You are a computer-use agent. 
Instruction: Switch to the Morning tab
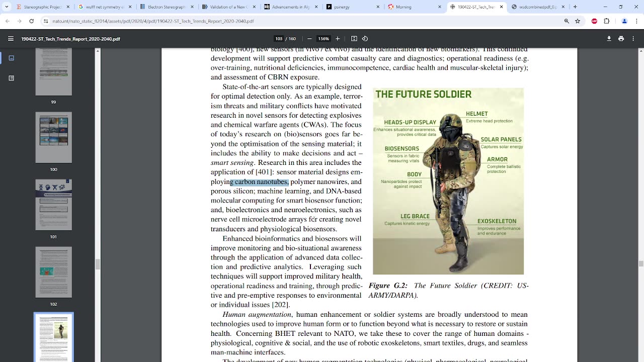(414, 7)
